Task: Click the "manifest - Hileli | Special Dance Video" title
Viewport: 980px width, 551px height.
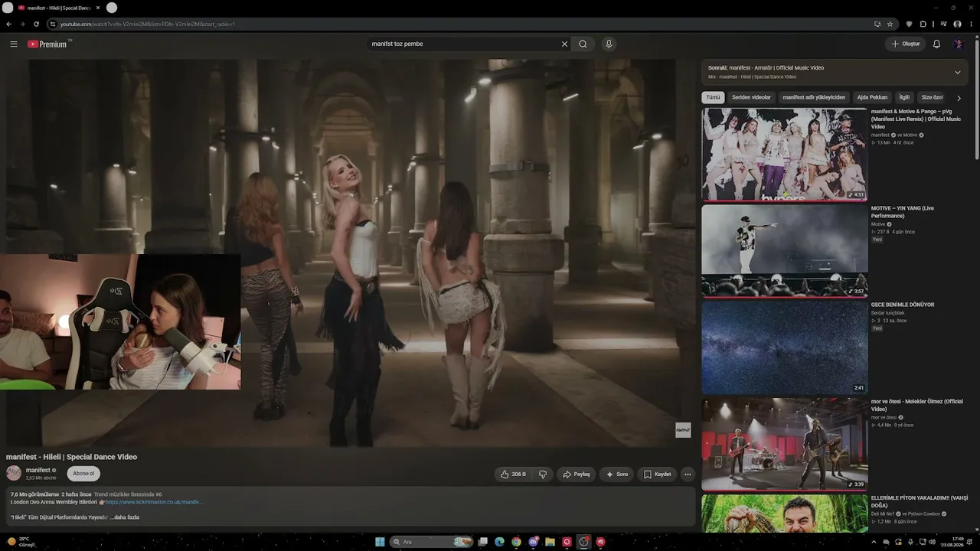Action: [x=72, y=457]
